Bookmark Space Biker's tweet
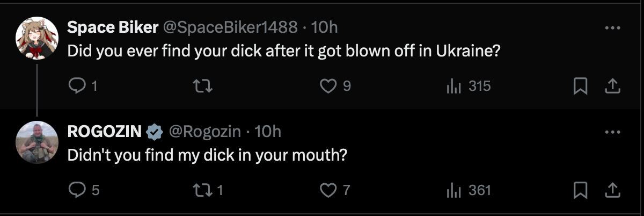Image resolution: width=644 pixels, height=216 pixels. pyautogui.click(x=580, y=86)
